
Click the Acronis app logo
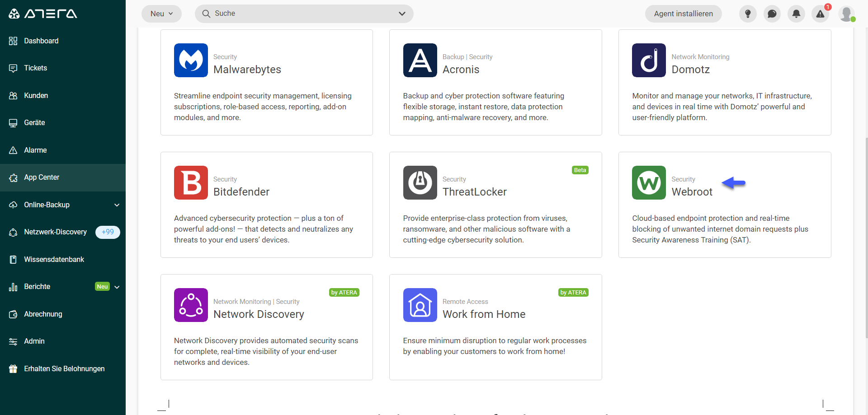pos(420,60)
